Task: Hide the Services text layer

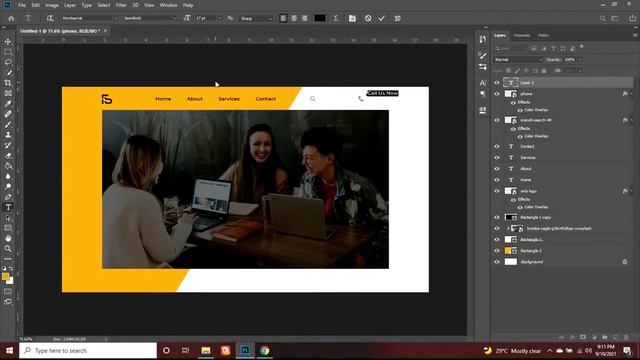Action: [497, 158]
